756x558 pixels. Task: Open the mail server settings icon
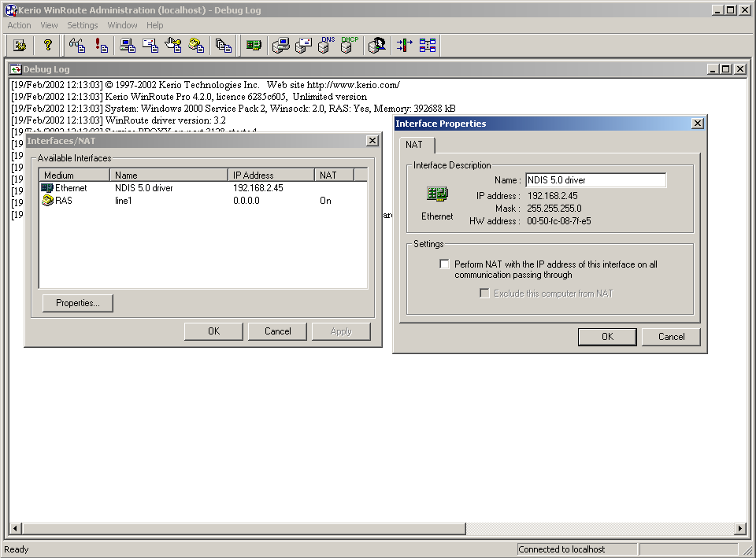(x=303, y=46)
